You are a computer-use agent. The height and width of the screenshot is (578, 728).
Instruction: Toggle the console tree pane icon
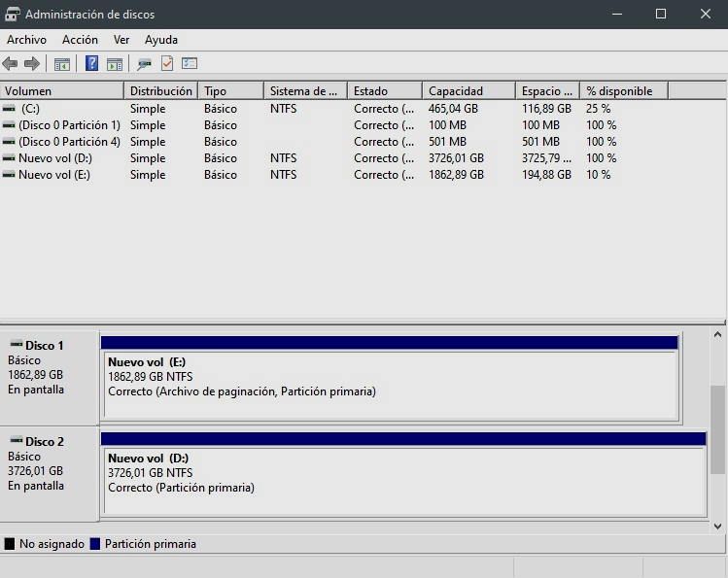point(62,64)
